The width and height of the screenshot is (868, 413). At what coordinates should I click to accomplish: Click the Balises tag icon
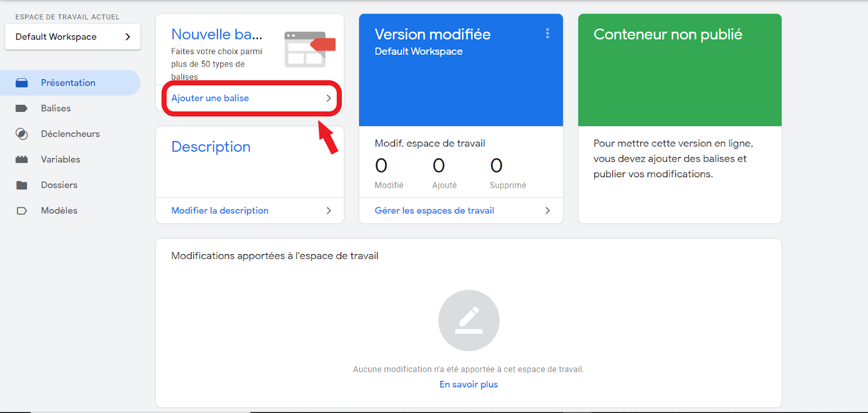point(22,109)
